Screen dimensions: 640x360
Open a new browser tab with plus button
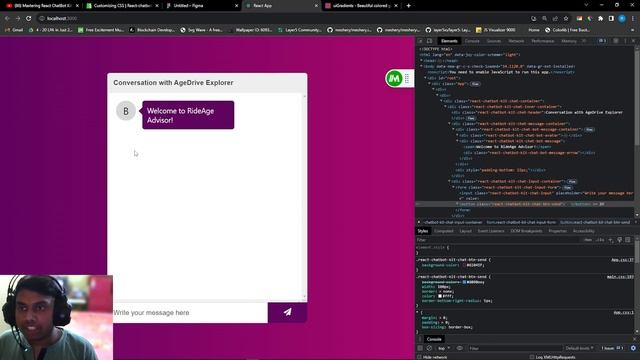[x=409, y=6]
